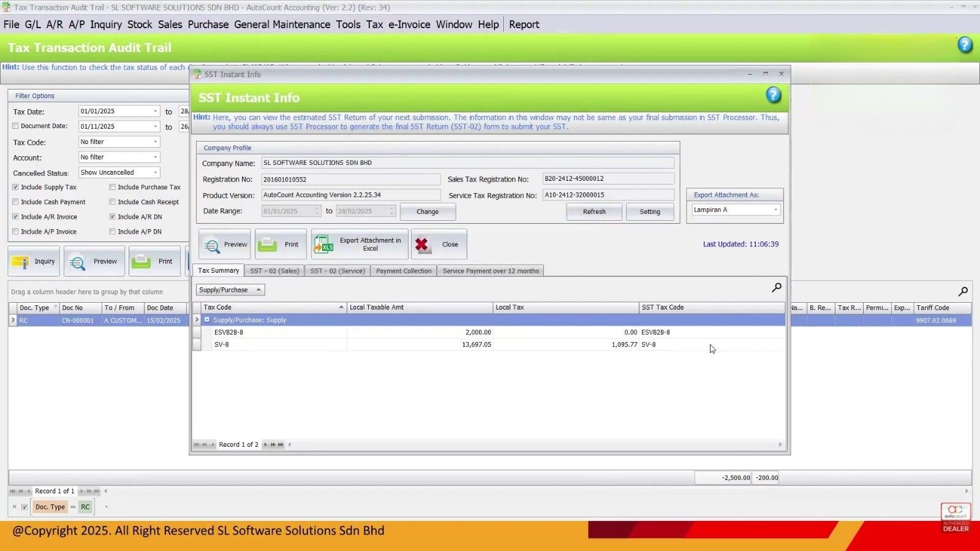
Task: Switch to Payment Collection tab
Action: tap(404, 271)
